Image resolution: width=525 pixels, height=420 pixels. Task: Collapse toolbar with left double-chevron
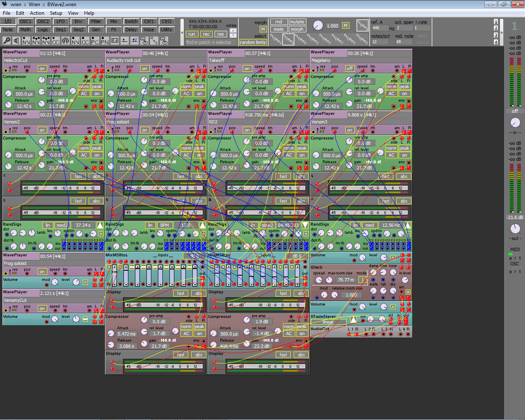tap(183, 32)
